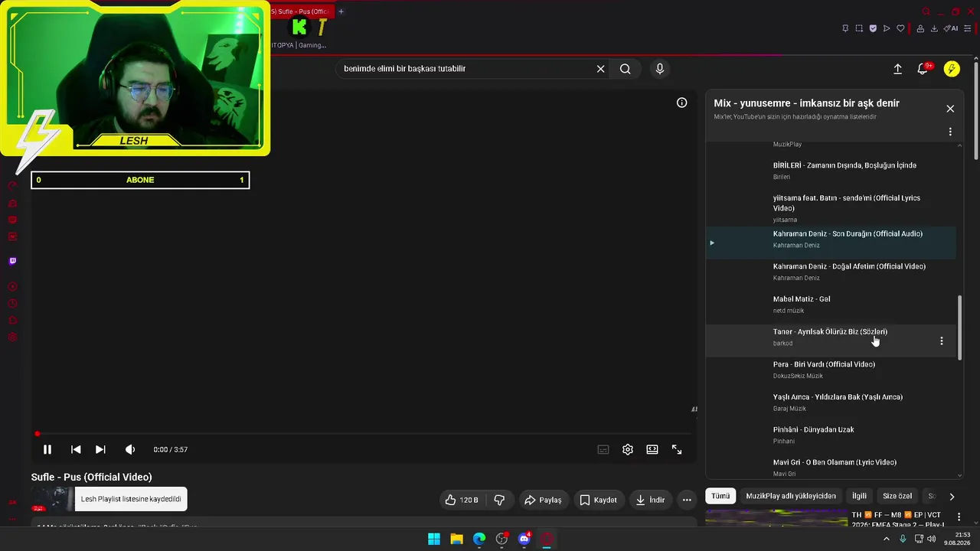Click the video progress bar

click(364, 434)
